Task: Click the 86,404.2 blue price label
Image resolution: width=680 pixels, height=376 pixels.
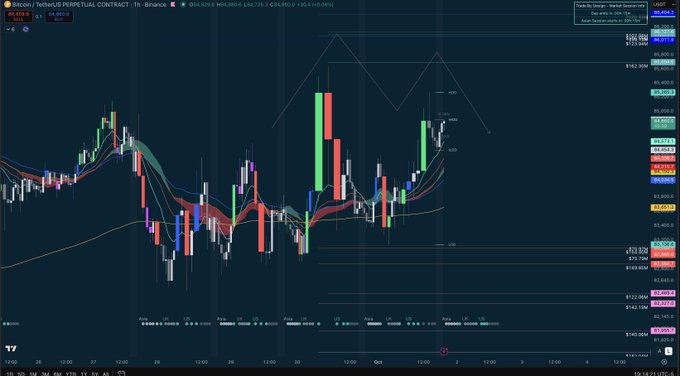Action: pyautogui.click(x=664, y=13)
